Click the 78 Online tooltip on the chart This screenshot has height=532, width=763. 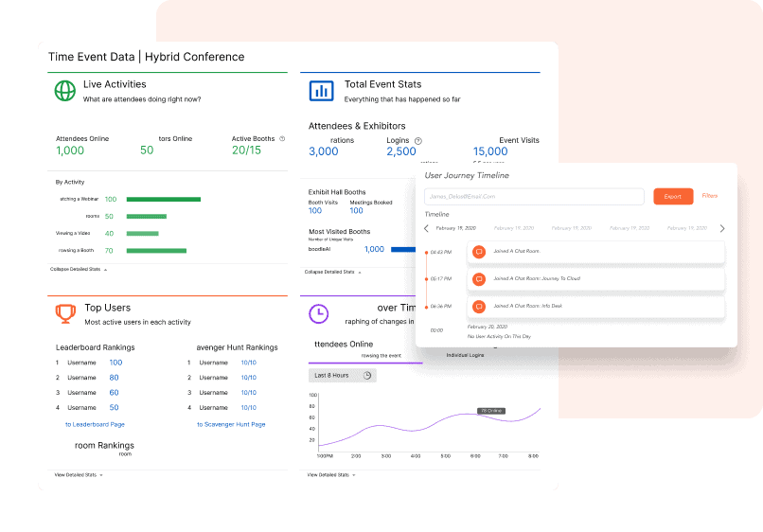tap(491, 411)
